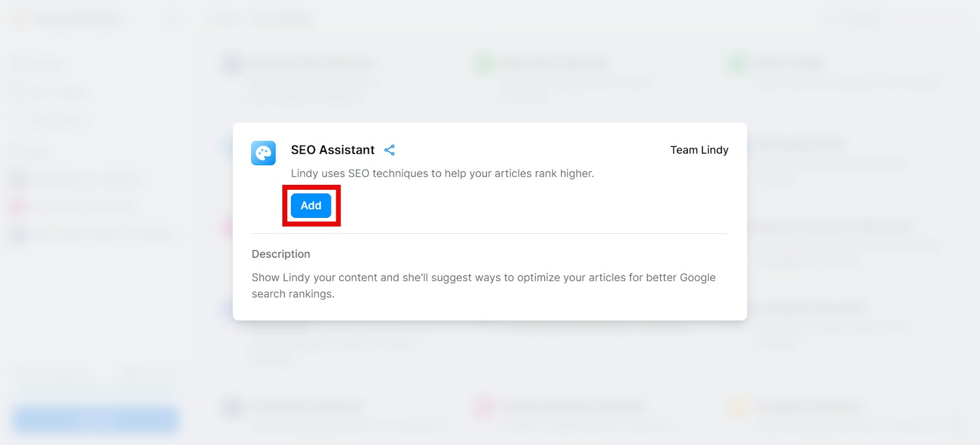Viewport: 980px width, 445px height.
Task: Click the Description heading
Action: point(281,254)
